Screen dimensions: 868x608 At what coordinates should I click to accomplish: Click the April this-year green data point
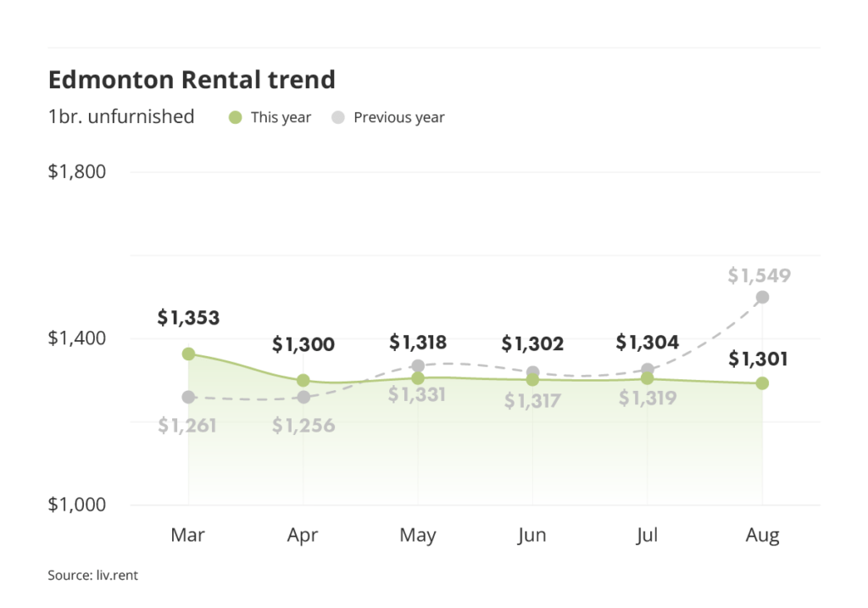(303, 380)
